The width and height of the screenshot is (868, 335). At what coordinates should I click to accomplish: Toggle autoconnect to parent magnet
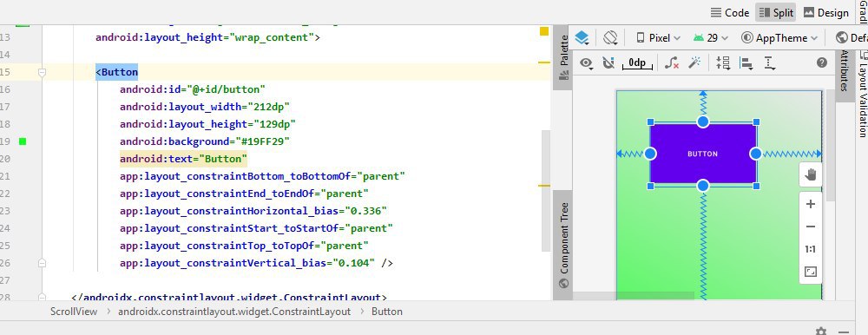click(x=608, y=63)
